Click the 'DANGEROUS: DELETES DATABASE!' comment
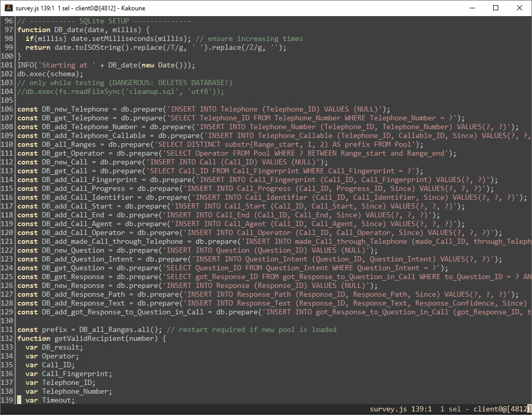Image resolution: width=532 pixels, height=415 pixels. coord(170,83)
